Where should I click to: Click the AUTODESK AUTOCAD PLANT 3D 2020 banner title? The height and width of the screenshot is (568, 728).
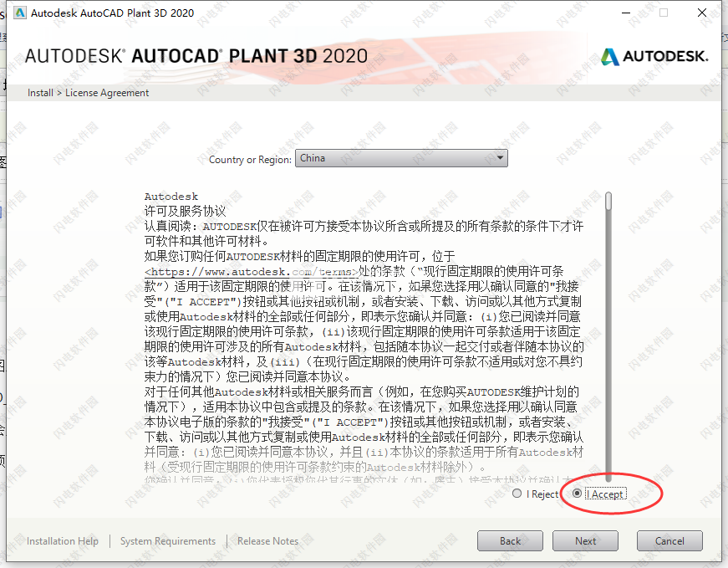point(196,56)
